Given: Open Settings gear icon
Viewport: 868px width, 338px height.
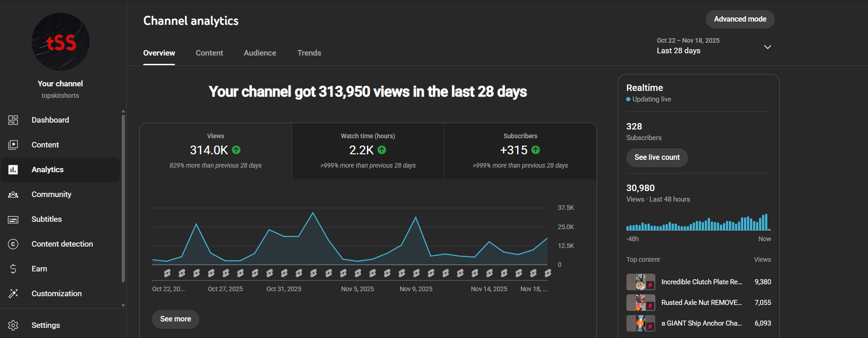Looking at the screenshot, I should coord(13,325).
